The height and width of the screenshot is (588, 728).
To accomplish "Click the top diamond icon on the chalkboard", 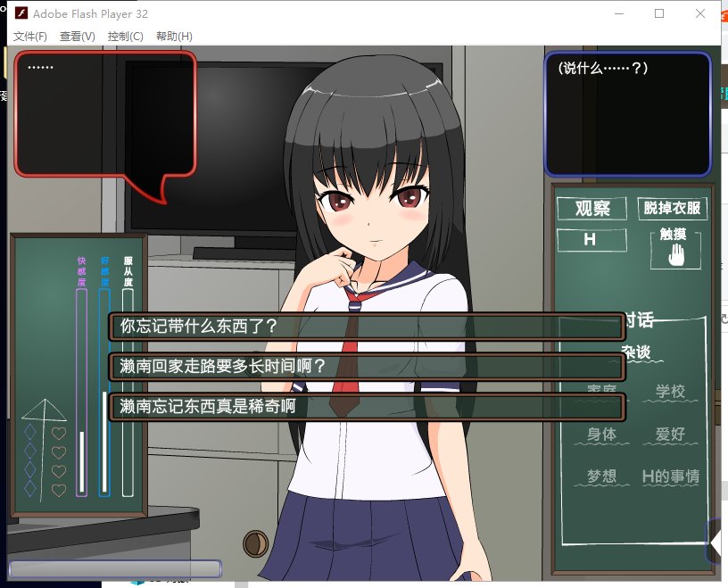I will point(29,432).
